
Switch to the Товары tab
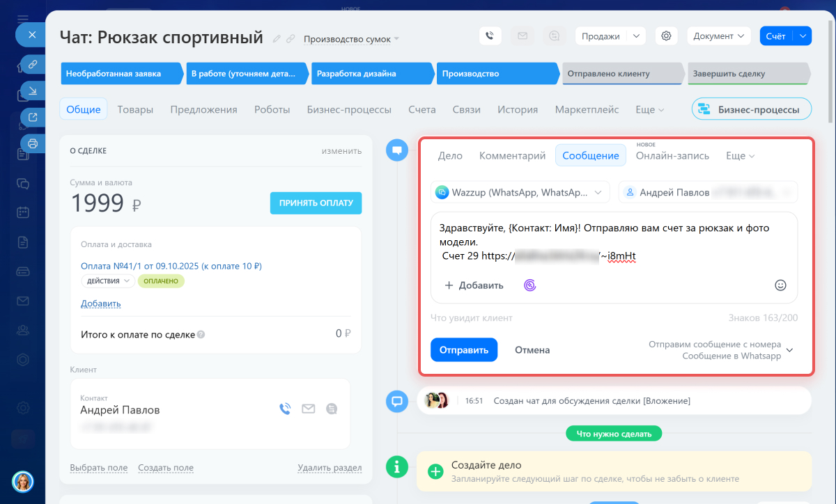[135, 109]
